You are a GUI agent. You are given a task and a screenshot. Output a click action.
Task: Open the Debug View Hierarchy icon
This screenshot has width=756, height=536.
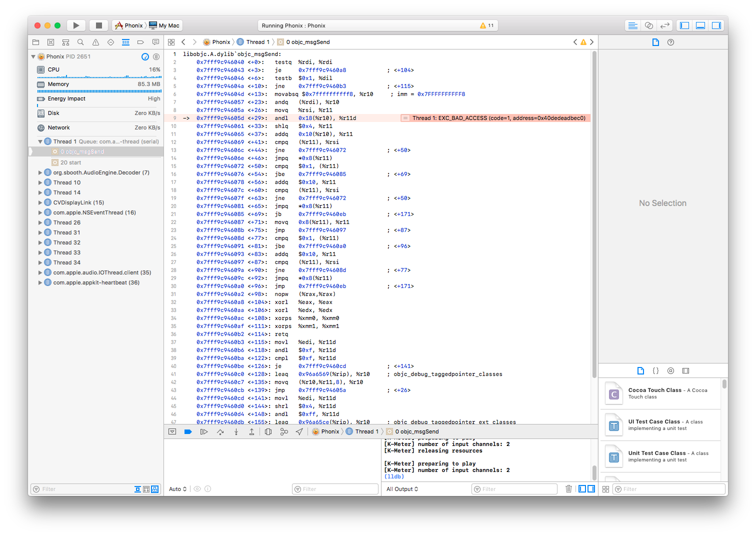268,431
